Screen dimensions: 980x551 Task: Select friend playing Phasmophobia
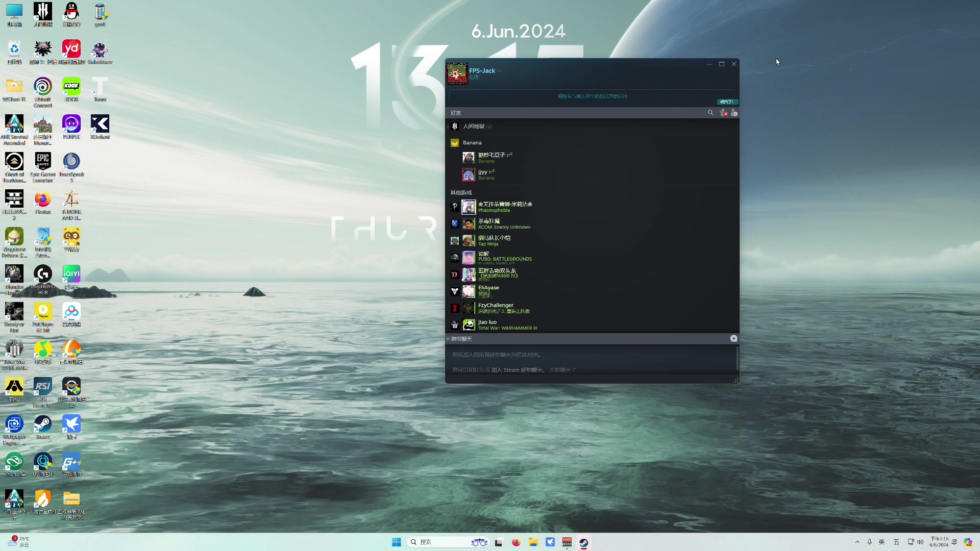(x=592, y=207)
